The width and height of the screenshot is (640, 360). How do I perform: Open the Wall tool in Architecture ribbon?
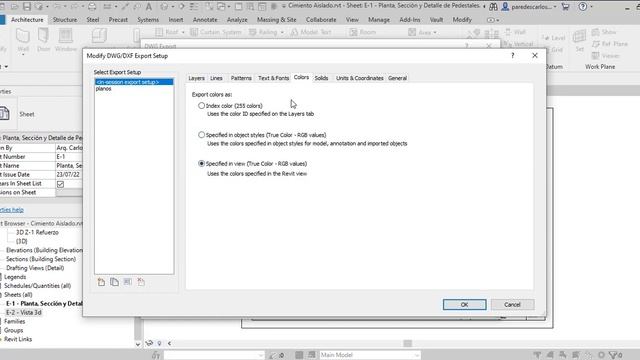click(23, 40)
